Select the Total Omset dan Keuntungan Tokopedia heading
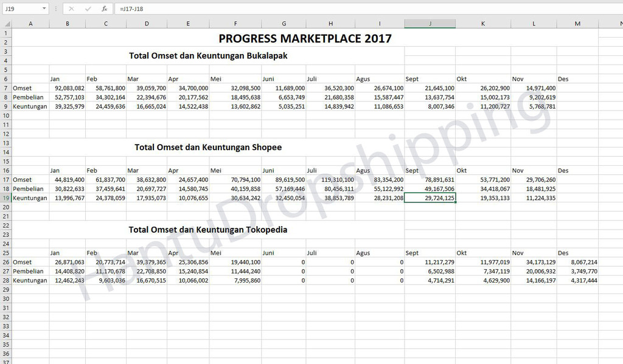Image resolution: width=623 pixels, height=364 pixels. pyautogui.click(x=208, y=230)
